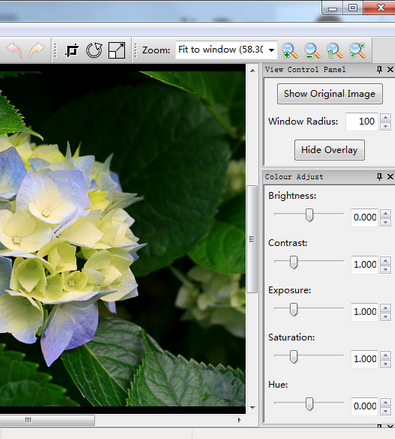This screenshot has height=439, width=395.
Task: Click the window restore button
Action: pyautogui.click(x=352, y=8)
